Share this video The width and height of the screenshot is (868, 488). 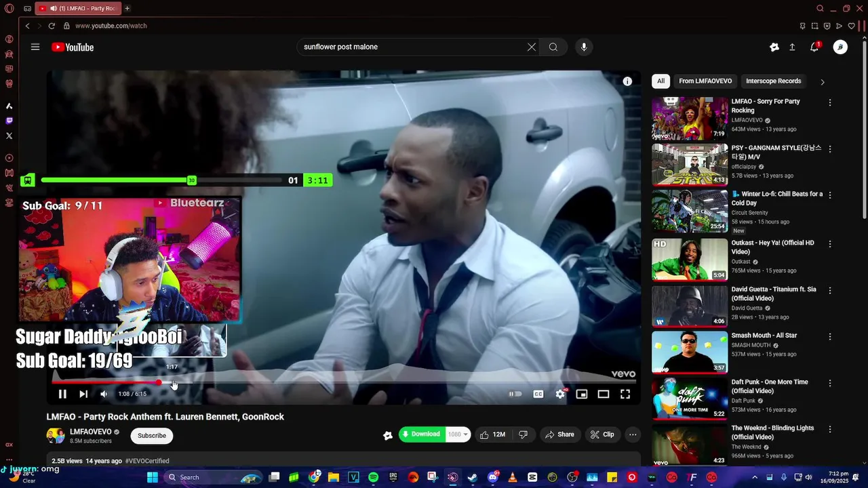pos(560,434)
